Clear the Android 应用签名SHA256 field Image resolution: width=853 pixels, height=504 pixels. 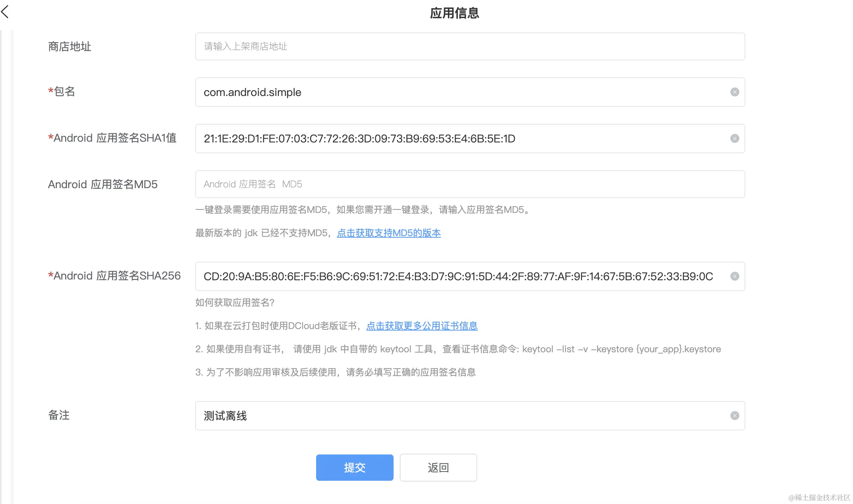click(x=734, y=276)
